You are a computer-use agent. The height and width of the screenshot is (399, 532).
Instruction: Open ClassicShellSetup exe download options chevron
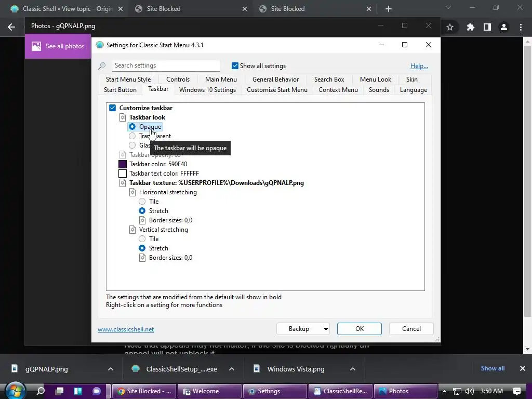click(232, 369)
